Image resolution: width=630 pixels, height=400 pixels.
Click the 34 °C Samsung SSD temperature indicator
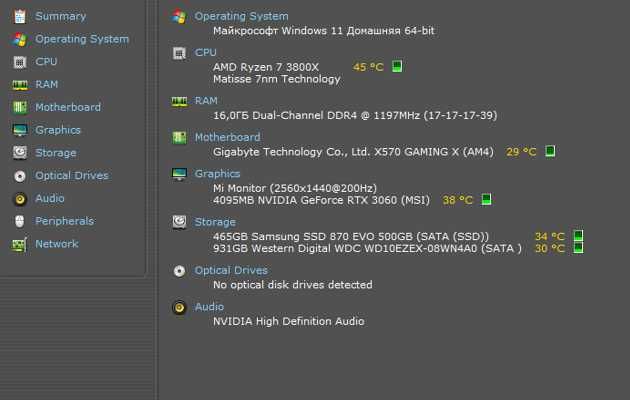[578, 235]
